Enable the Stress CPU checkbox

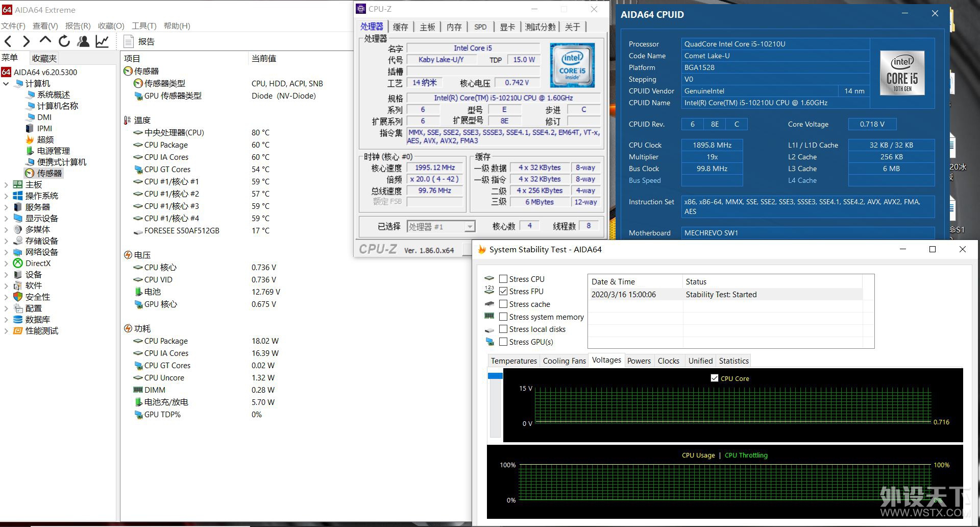coord(503,279)
